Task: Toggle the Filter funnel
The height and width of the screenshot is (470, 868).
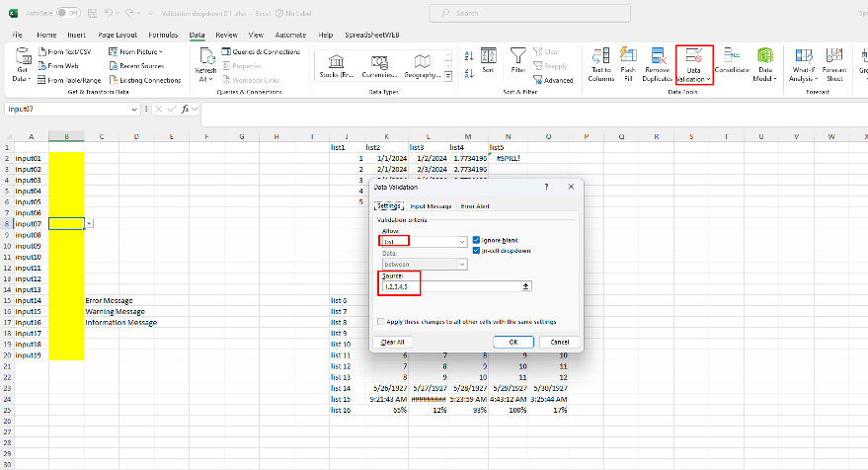Action: pyautogui.click(x=518, y=61)
